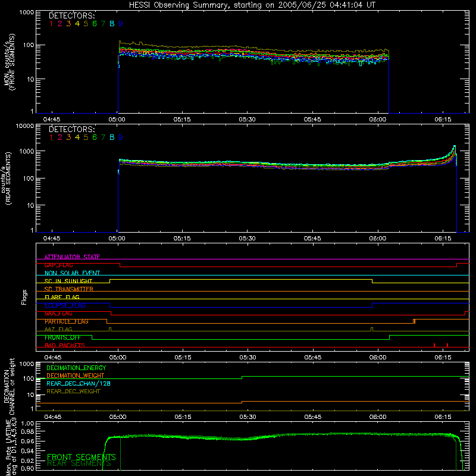Click DETECTORS: label in front segments plot

coord(71,15)
